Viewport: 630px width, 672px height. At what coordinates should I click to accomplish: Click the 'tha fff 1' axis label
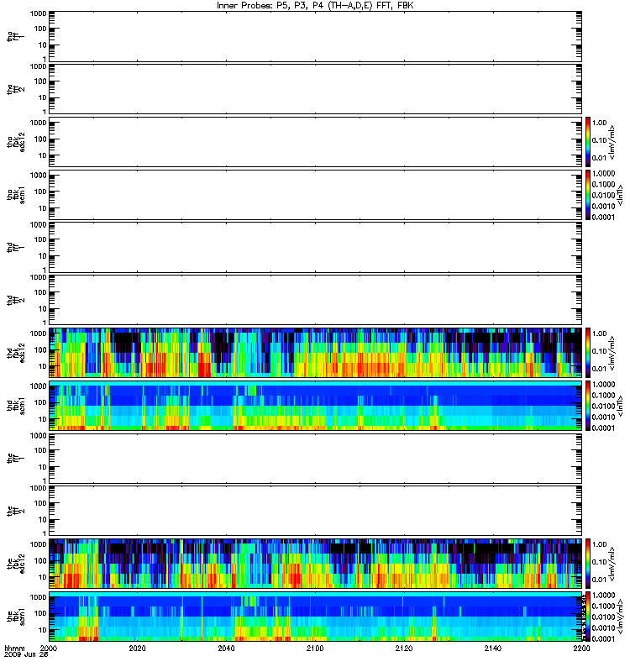16,36
